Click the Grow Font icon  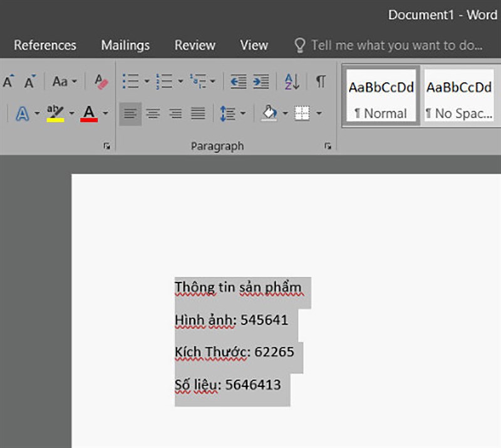tap(8, 81)
